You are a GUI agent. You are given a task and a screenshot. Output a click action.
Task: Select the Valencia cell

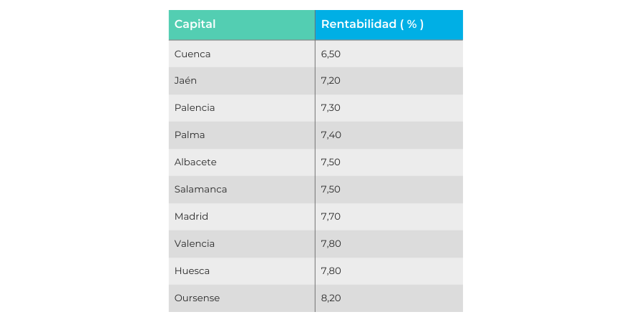(x=195, y=244)
